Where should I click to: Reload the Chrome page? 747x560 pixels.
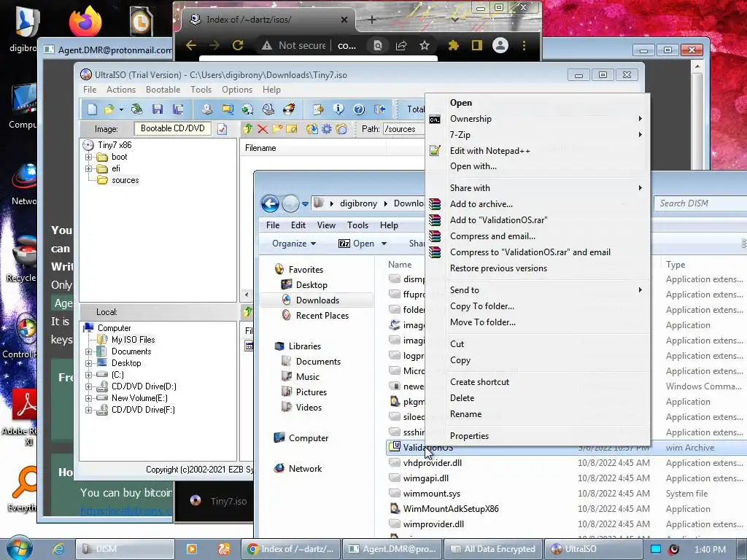click(x=237, y=45)
